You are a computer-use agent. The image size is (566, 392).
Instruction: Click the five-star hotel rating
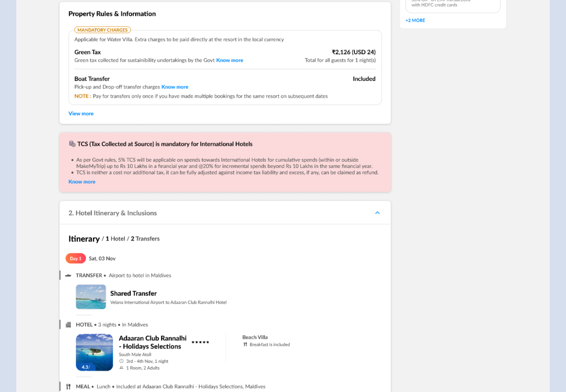[200, 342]
